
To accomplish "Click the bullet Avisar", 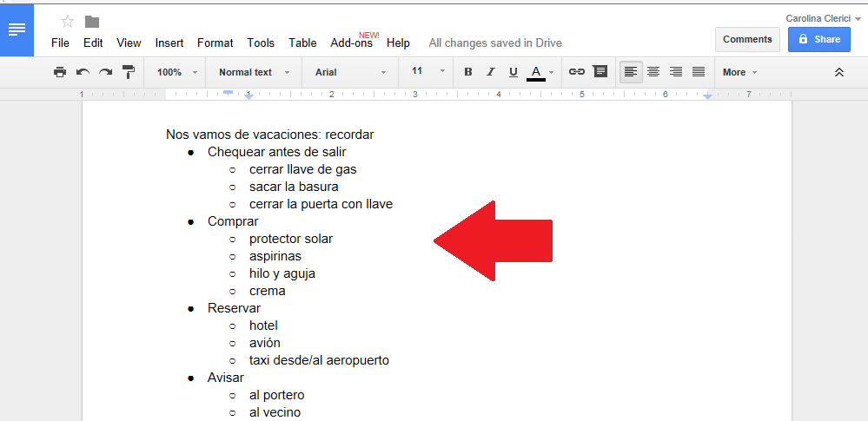I will point(226,378).
